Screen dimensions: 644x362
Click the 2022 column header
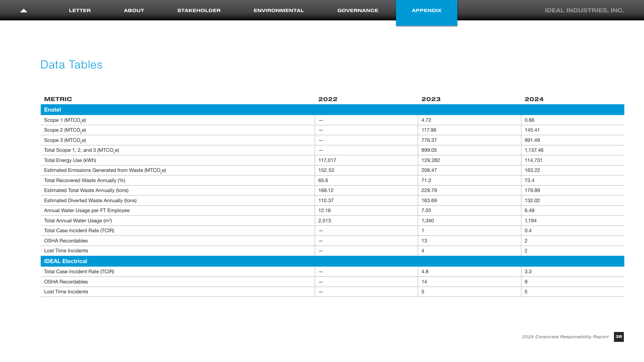328,99
